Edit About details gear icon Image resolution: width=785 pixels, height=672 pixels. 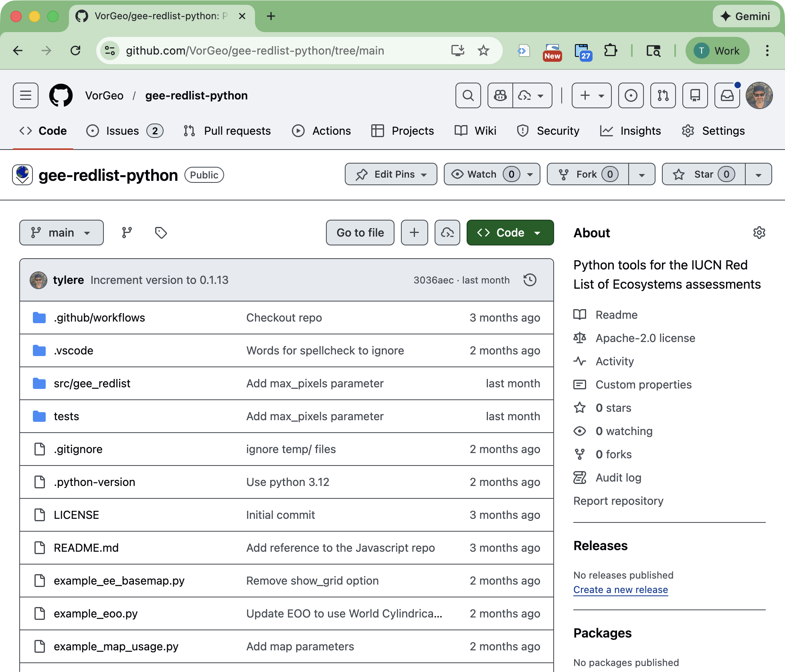[759, 233]
